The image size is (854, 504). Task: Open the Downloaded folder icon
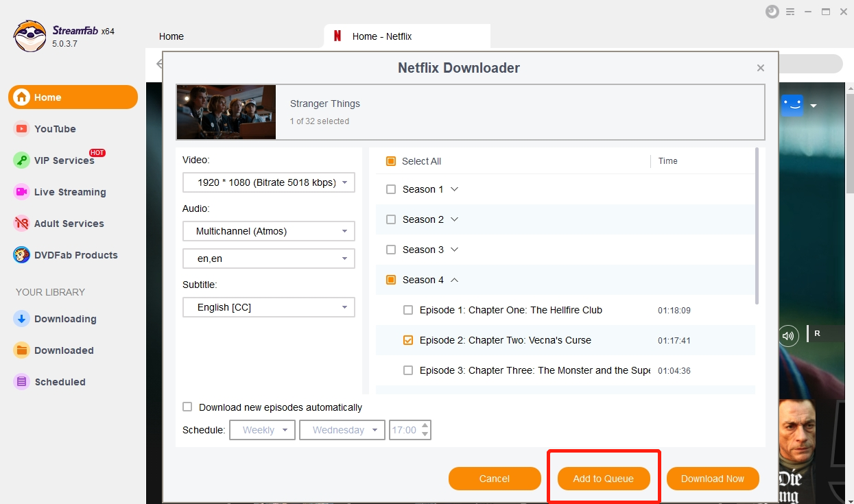tap(22, 350)
